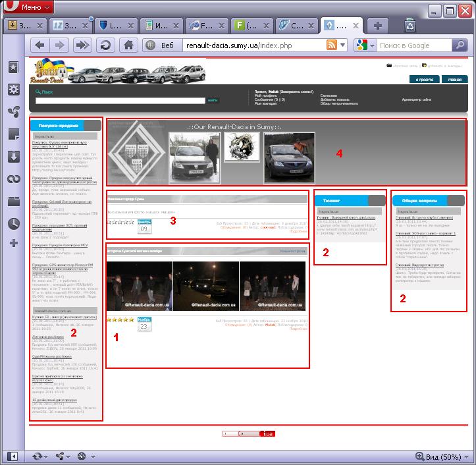The height and width of the screenshot is (465, 476).
Task: Go to the Home page icon
Action: point(129,45)
